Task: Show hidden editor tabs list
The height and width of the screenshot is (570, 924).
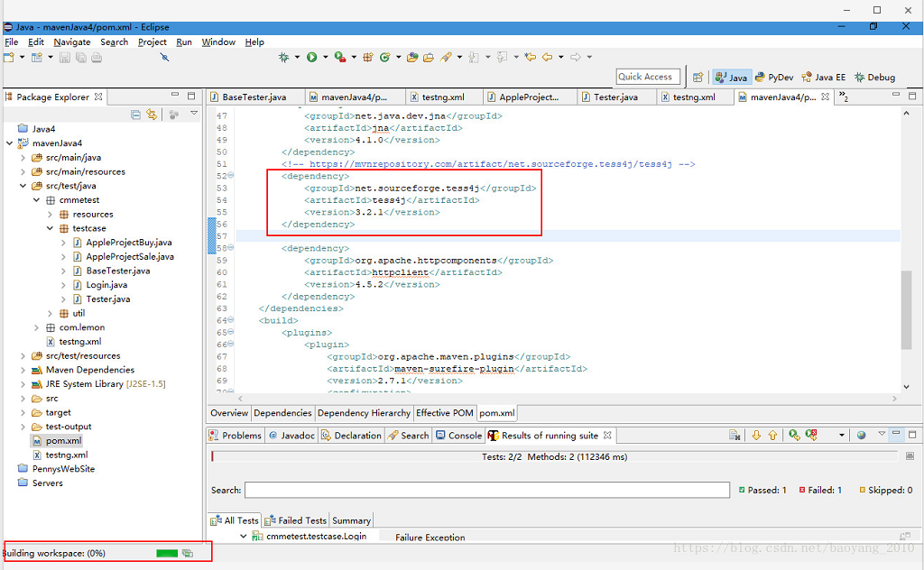Action: point(844,97)
